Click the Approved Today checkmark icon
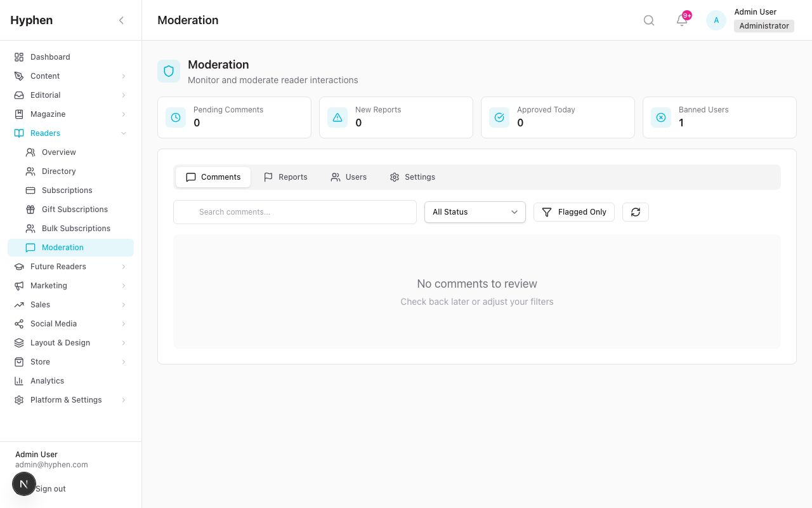Image resolution: width=812 pixels, height=508 pixels. point(499,117)
